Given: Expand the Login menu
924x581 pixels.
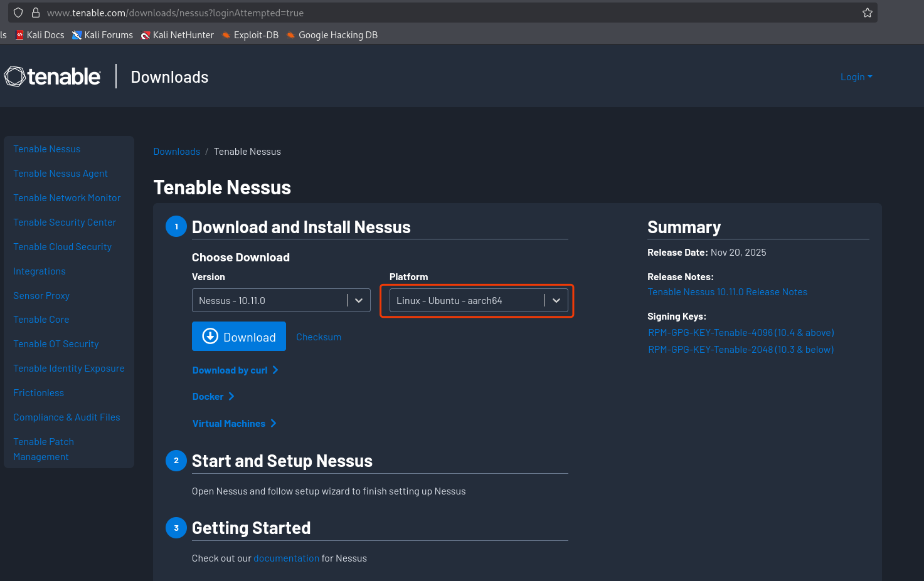Looking at the screenshot, I should pyautogui.click(x=856, y=76).
